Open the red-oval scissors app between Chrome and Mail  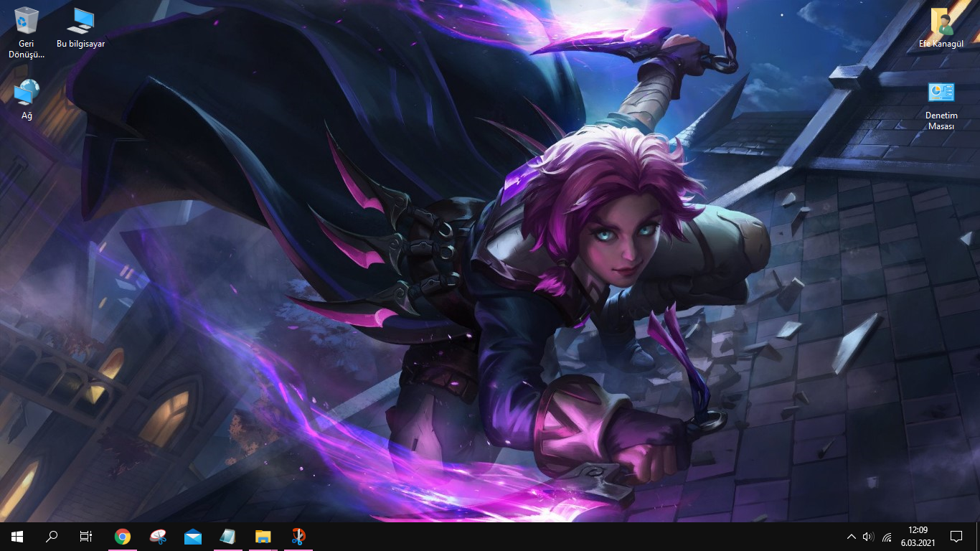[x=158, y=536]
